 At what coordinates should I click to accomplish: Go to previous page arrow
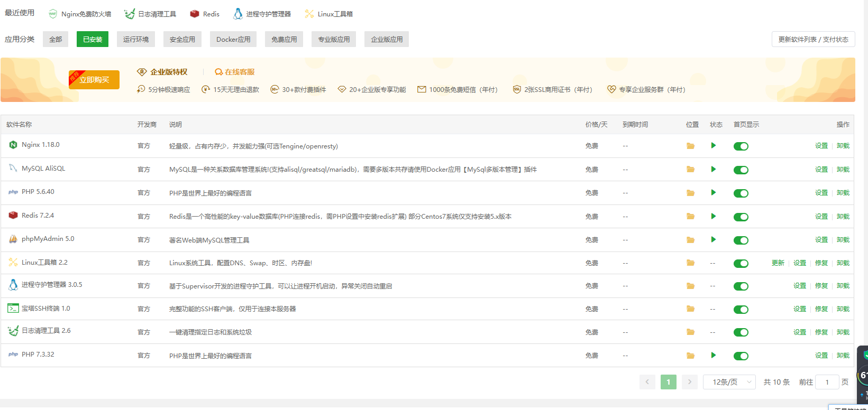coord(647,382)
